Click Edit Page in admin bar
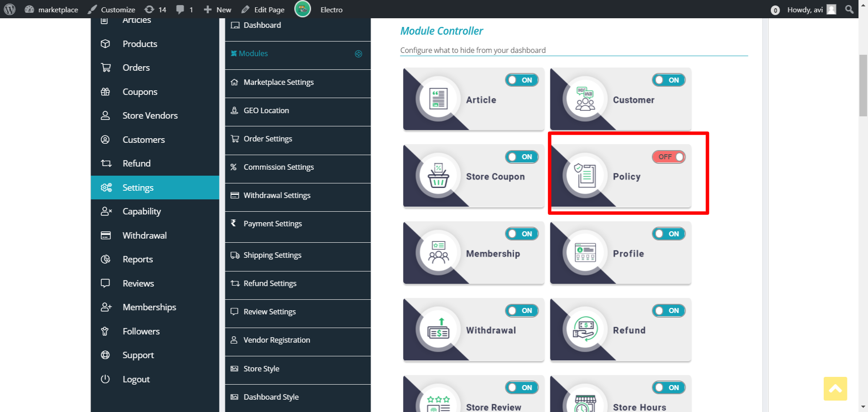The width and height of the screenshot is (868, 412). click(x=263, y=9)
